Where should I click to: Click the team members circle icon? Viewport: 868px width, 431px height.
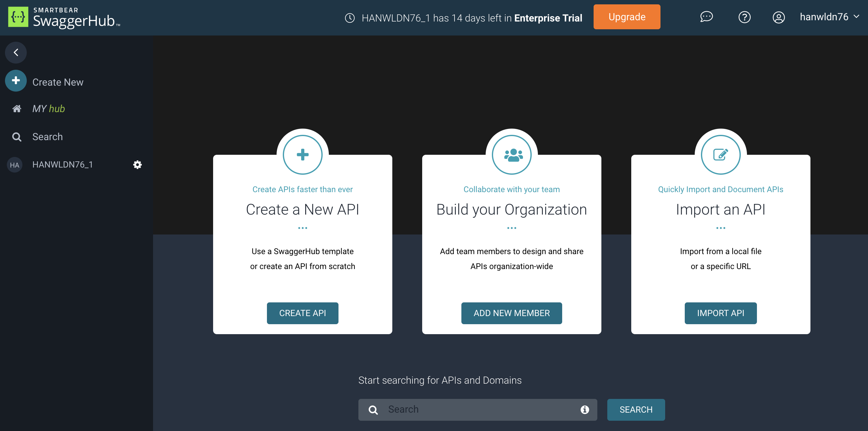[x=511, y=155]
